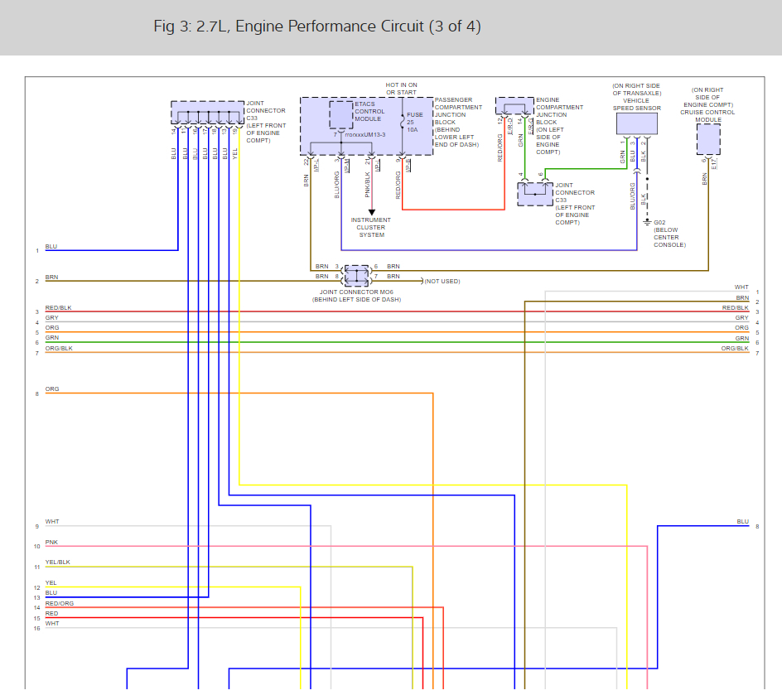This screenshot has width=782, height=700.
Task: Click the 'ETACS CONTROL MODULE' label
Action: 369,111
